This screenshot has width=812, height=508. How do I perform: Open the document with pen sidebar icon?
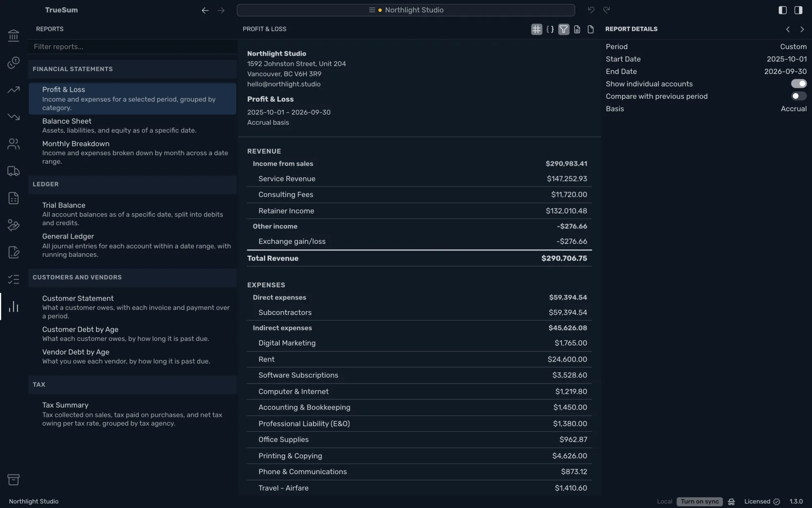[13, 252]
